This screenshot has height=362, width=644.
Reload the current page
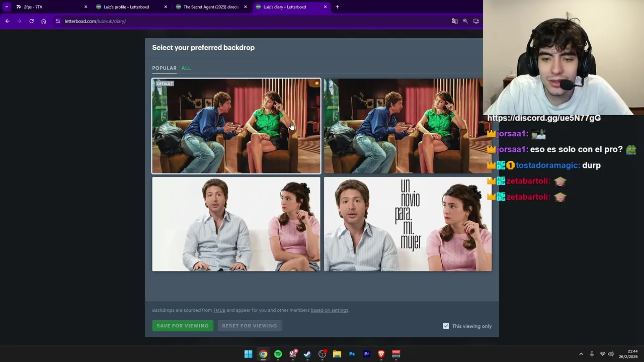click(x=31, y=21)
